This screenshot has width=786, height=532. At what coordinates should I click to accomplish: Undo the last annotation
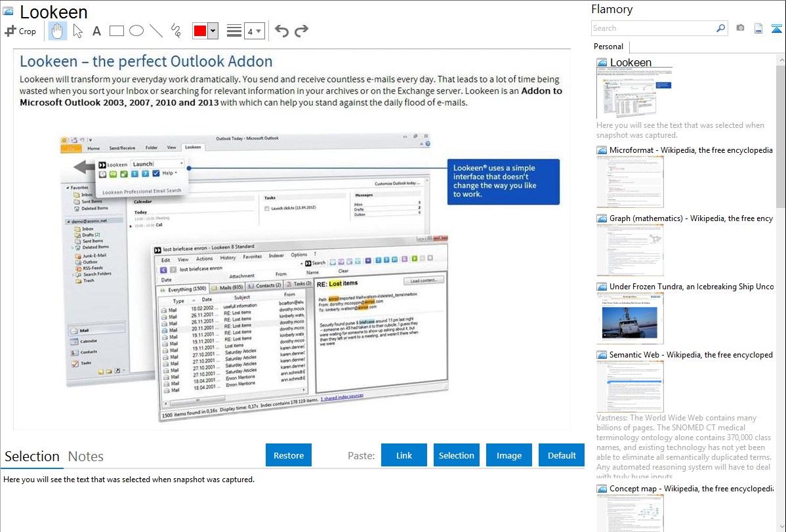[x=281, y=31]
